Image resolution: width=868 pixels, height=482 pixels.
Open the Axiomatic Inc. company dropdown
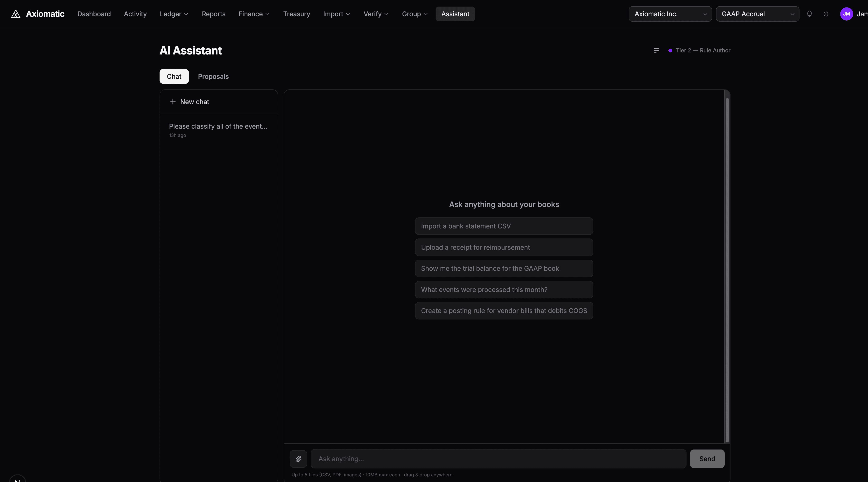tap(670, 14)
